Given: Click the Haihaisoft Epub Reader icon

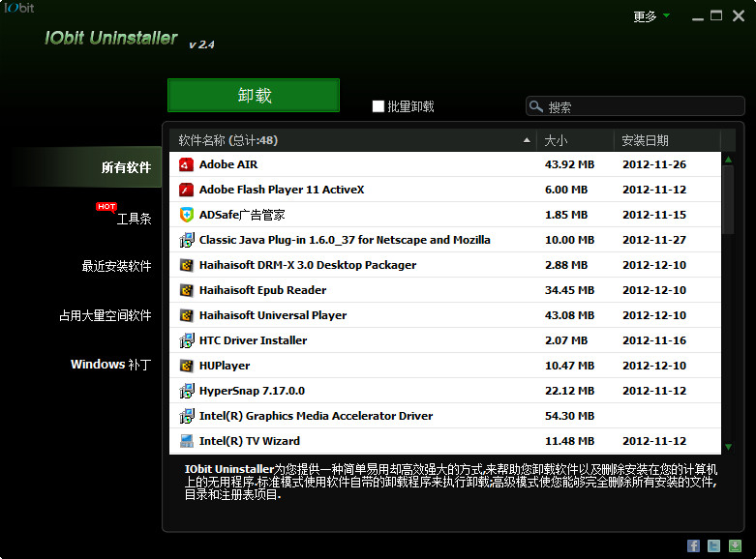Looking at the screenshot, I should pos(186,290).
